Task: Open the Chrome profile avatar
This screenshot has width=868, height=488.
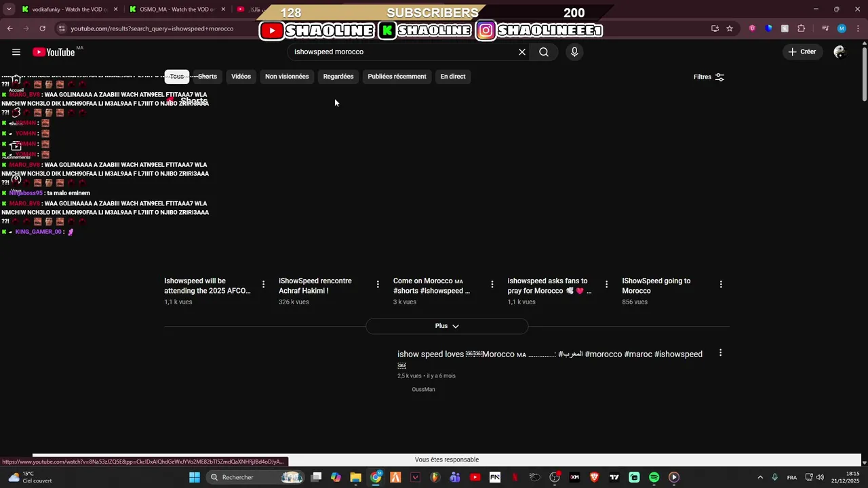Action: (x=842, y=28)
